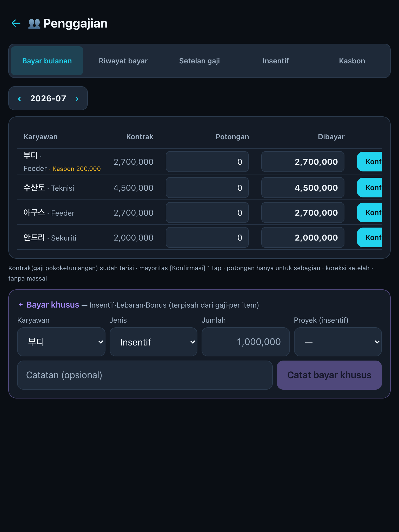This screenshot has width=399, height=532.
Task: Open the Karyawan dropdown showing 부디
Action: click(61, 342)
